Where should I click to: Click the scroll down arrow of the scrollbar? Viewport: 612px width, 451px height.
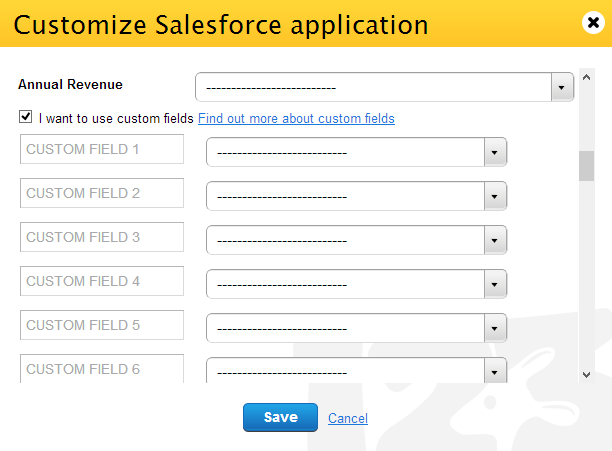587,374
